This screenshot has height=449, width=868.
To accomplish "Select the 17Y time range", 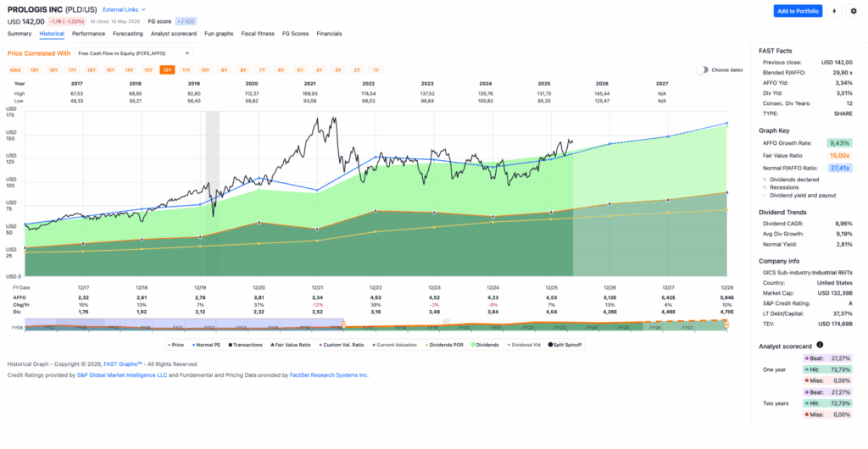I will tap(73, 70).
